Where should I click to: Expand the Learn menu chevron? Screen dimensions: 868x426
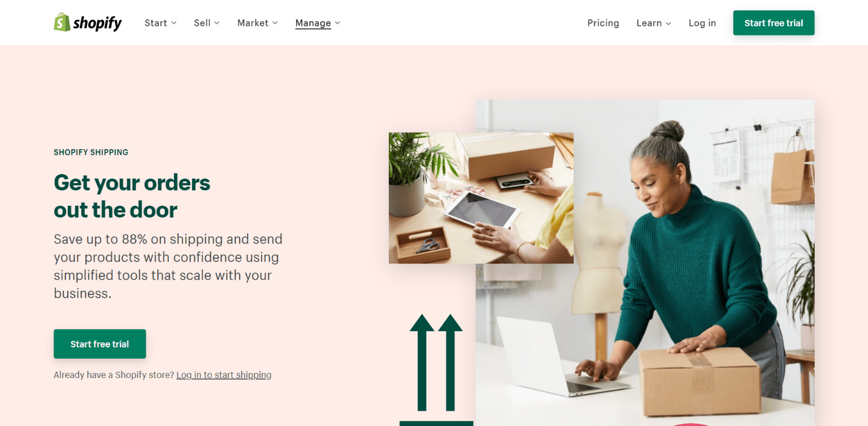point(669,23)
